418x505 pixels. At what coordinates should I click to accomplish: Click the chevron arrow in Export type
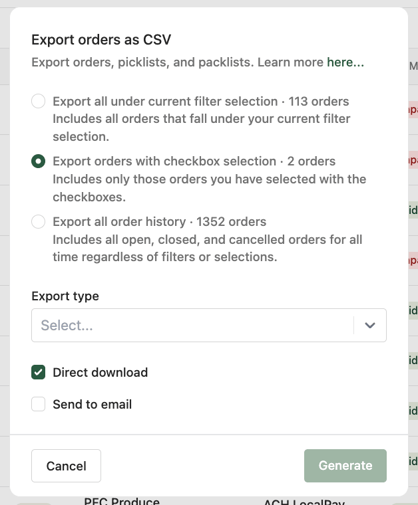[370, 325]
